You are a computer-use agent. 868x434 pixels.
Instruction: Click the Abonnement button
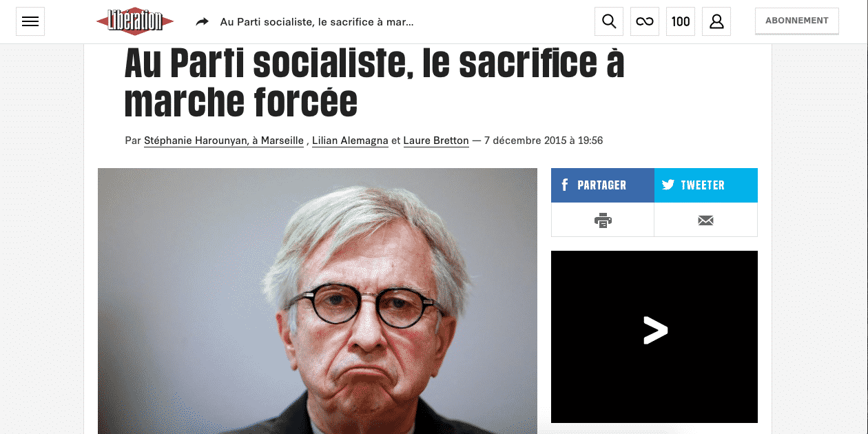point(797,21)
